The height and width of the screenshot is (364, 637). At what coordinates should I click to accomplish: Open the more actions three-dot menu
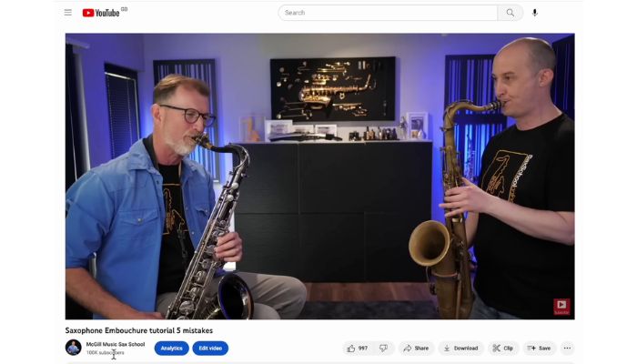pos(567,348)
